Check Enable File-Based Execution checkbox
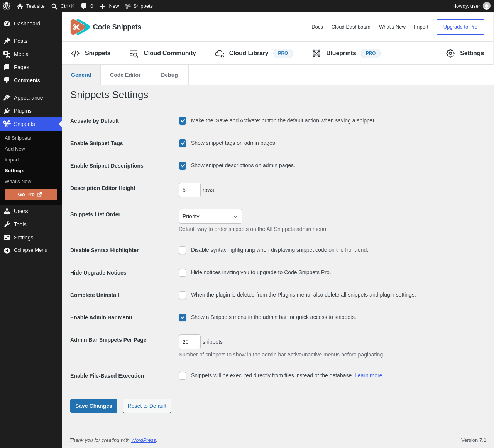The height and width of the screenshot is (448, 494). [183, 376]
